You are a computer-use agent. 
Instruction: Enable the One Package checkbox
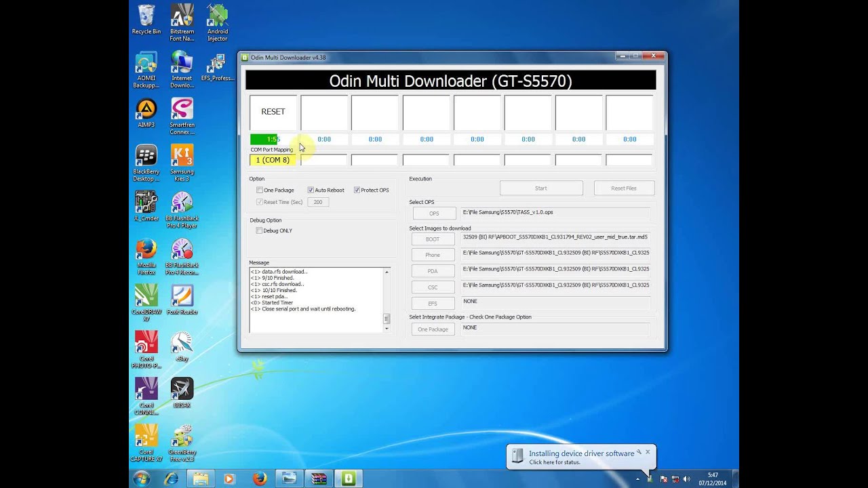click(x=259, y=190)
